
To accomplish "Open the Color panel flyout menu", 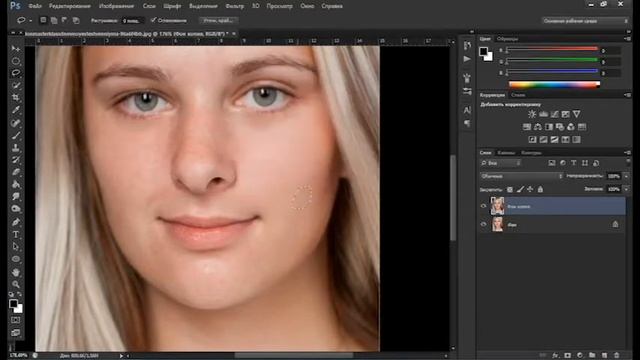I will 627,38.
